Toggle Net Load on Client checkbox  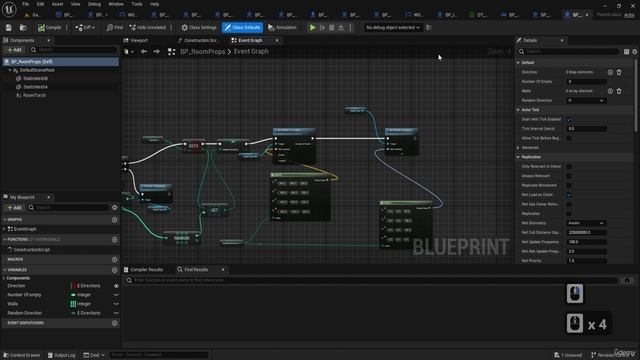[569, 195]
